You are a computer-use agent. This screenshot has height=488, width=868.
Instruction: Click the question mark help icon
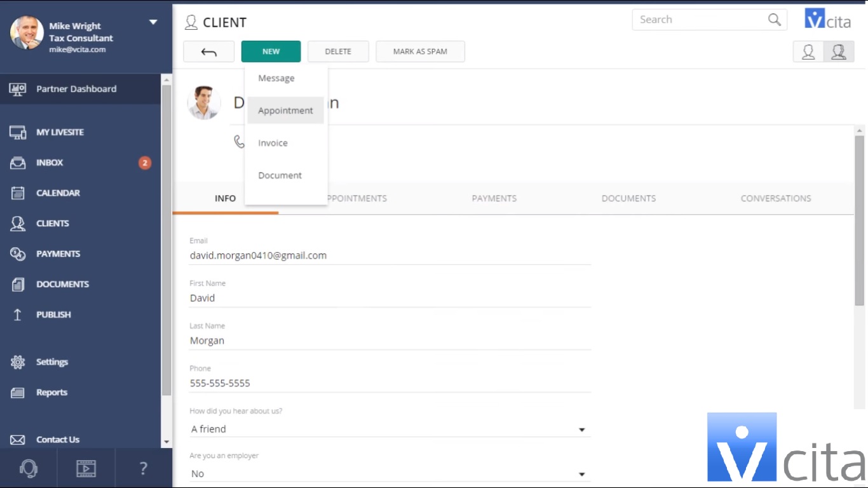click(143, 469)
